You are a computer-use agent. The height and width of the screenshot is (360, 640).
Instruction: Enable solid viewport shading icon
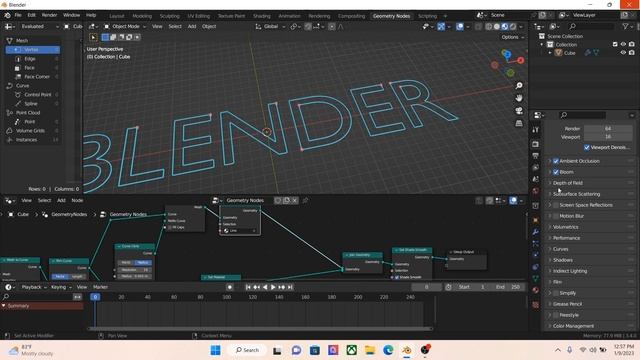click(x=497, y=27)
